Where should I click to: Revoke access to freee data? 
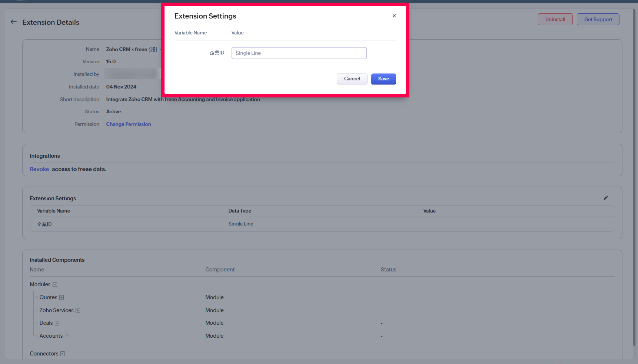tap(39, 169)
